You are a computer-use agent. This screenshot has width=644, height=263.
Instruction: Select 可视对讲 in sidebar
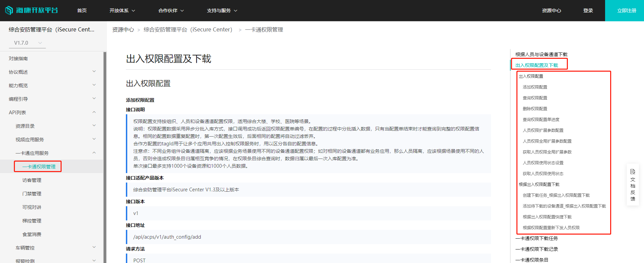[x=32, y=207]
